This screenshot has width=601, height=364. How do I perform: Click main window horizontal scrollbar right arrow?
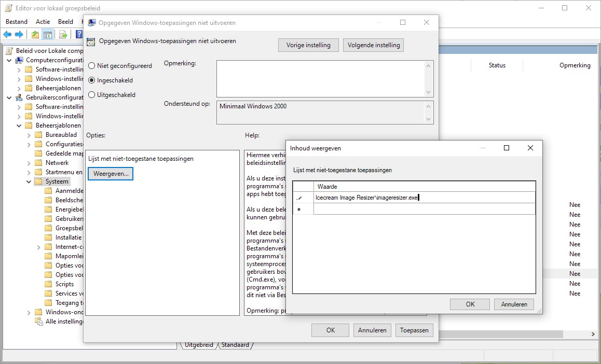pyautogui.click(x=593, y=334)
